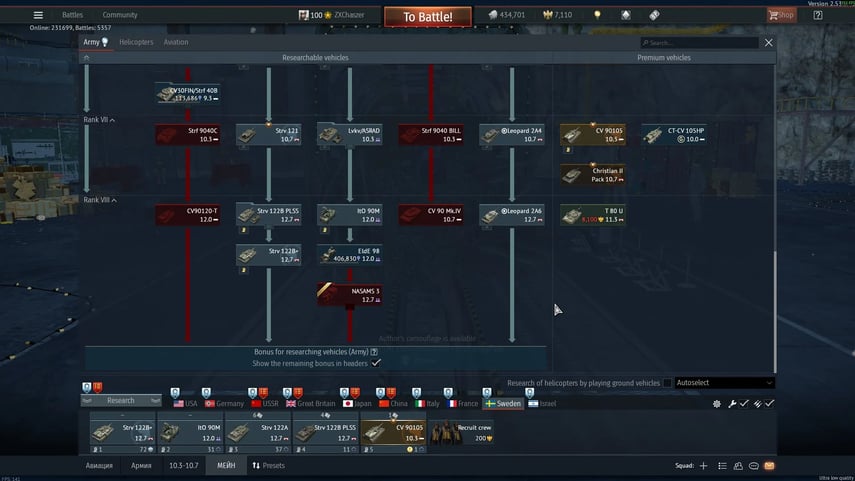Image resolution: width=855 pixels, height=481 pixels.
Task: Select the Strv 122B PLSS research tree vehicle
Action: point(268,214)
